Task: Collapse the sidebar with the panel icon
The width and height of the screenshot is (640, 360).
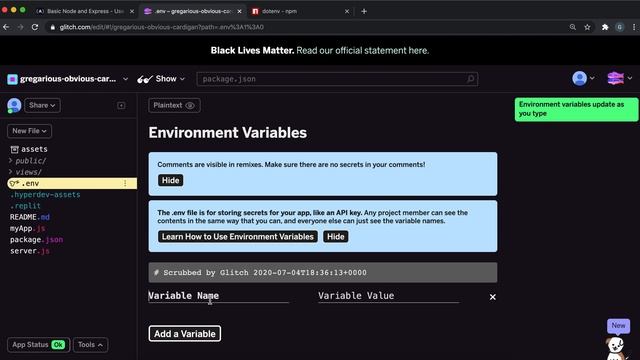Action: 121,106
